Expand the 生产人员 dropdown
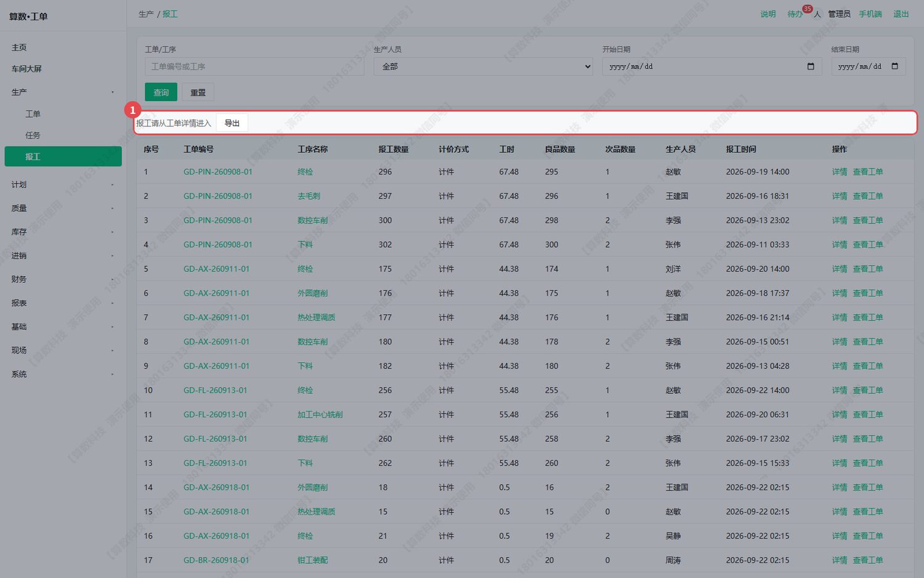 (483, 67)
